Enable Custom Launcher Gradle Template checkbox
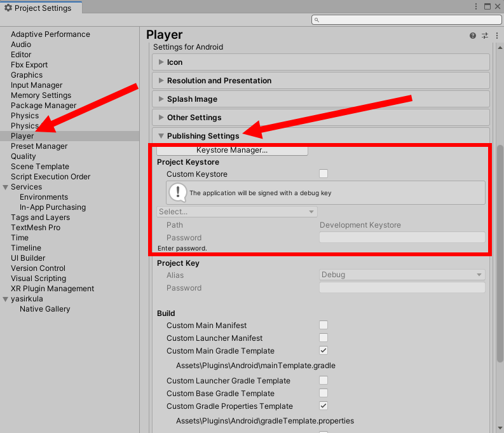Viewport: 504px width, 433px height. tap(324, 380)
